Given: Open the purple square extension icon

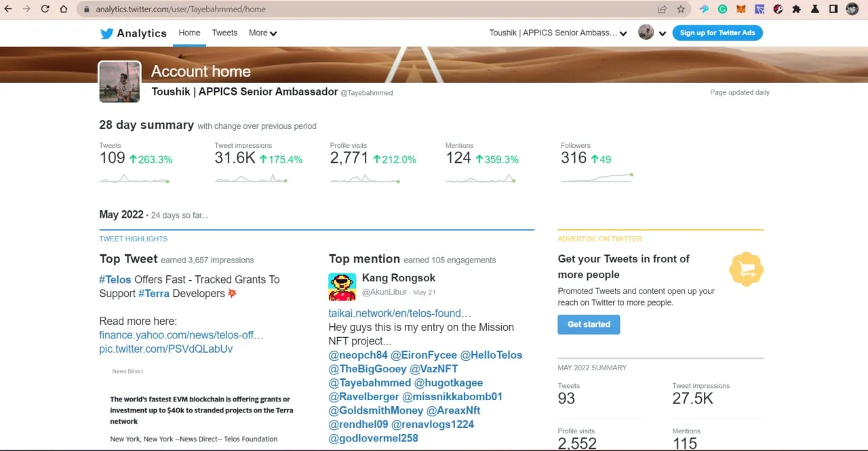Looking at the screenshot, I should (x=759, y=9).
